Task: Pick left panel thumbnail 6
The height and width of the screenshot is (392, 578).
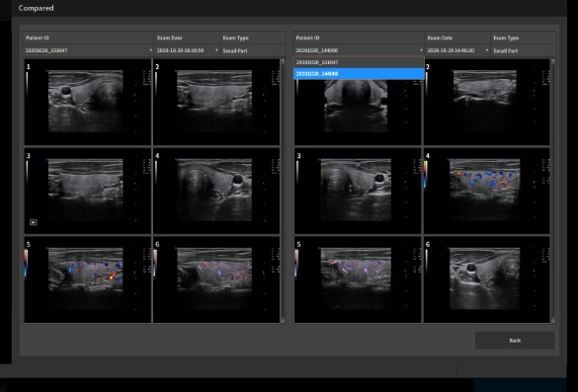Action: (x=216, y=279)
